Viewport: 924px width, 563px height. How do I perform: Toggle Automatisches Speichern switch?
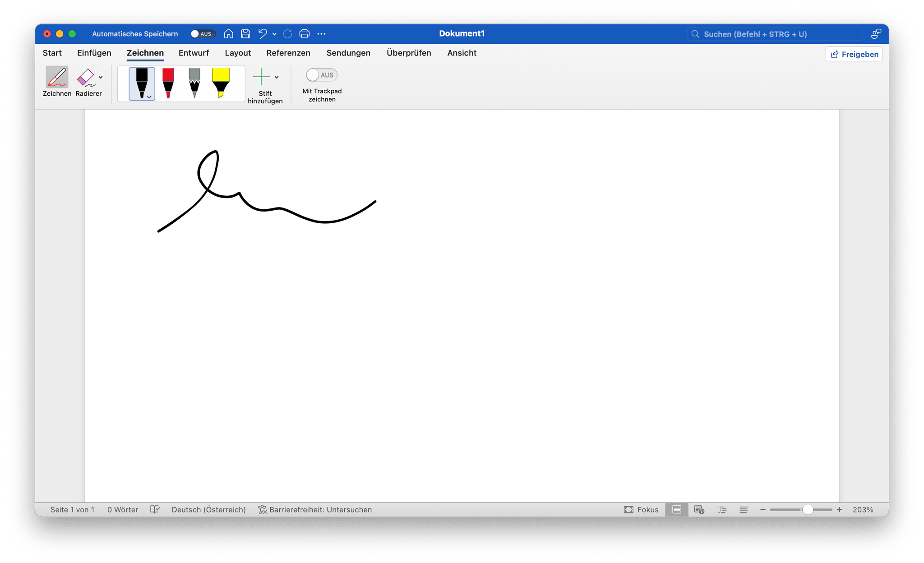[x=202, y=34]
